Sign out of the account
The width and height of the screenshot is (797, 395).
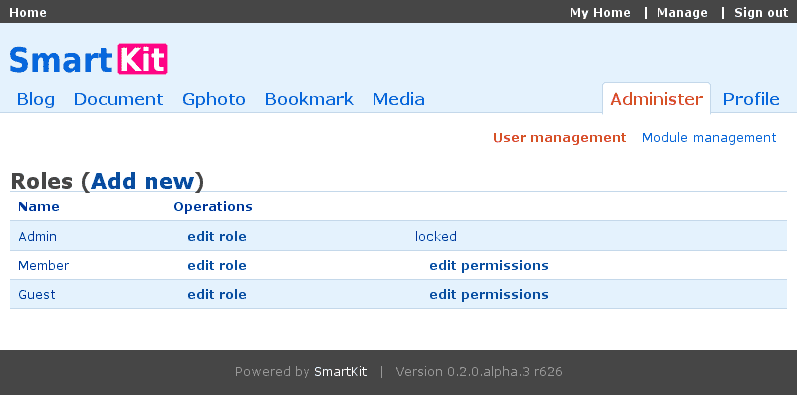coord(761,13)
